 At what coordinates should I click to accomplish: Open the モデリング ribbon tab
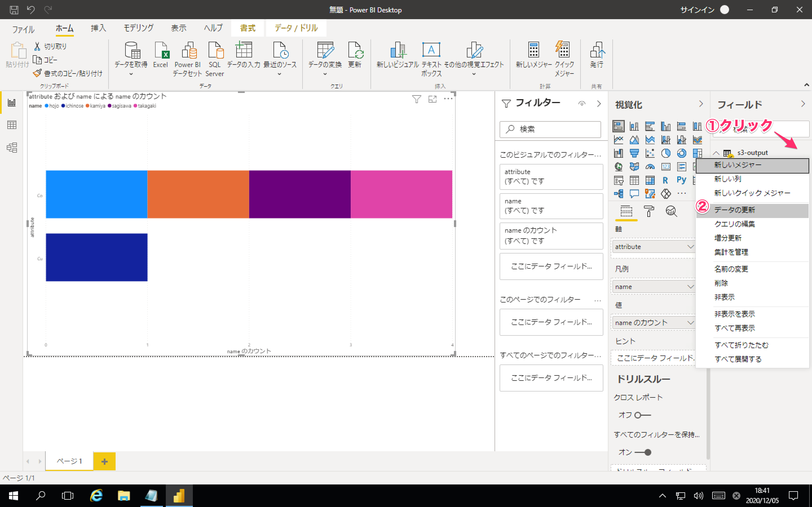coord(139,28)
